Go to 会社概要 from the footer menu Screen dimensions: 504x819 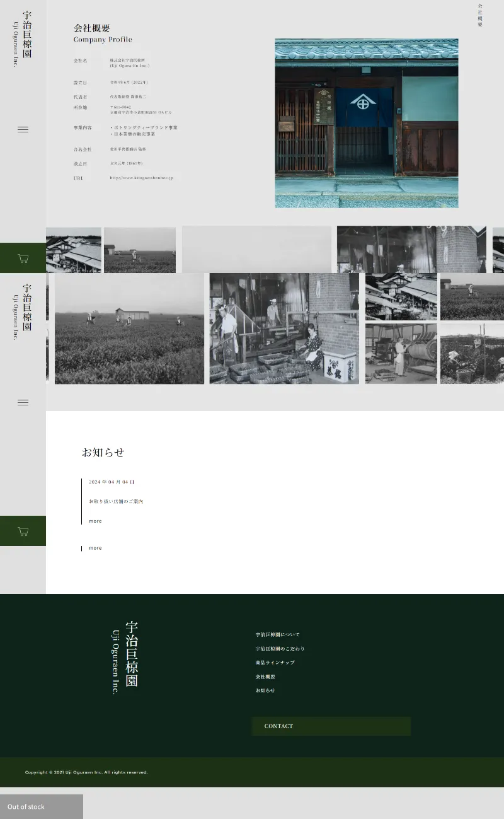pyautogui.click(x=265, y=677)
